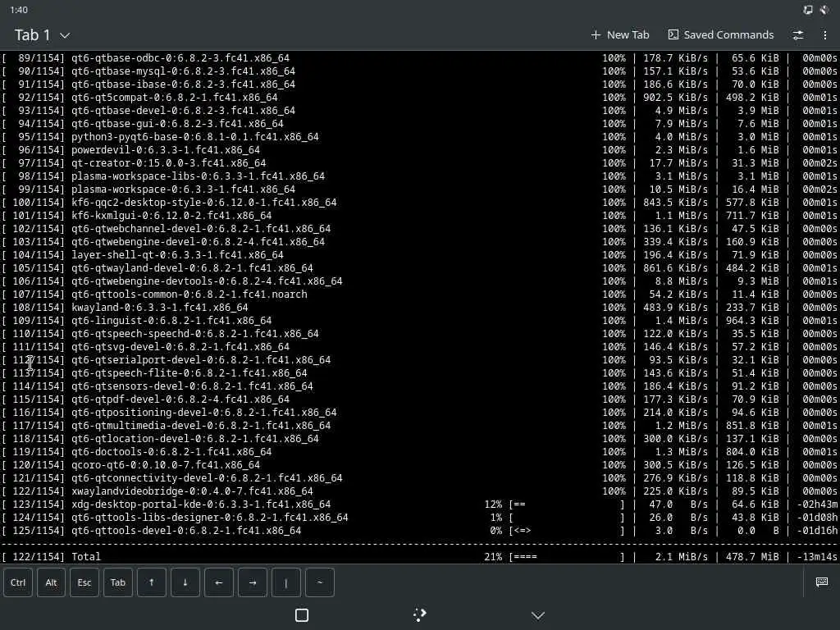Open the three-dot overflow menu
Viewport: 840px width, 630px height.
[824, 34]
